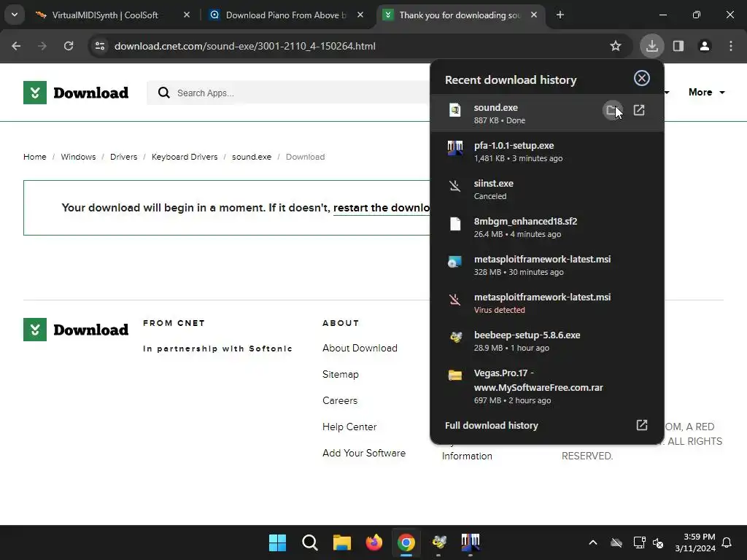
Task: Open Full download history external-link icon
Action: [x=642, y=425]
